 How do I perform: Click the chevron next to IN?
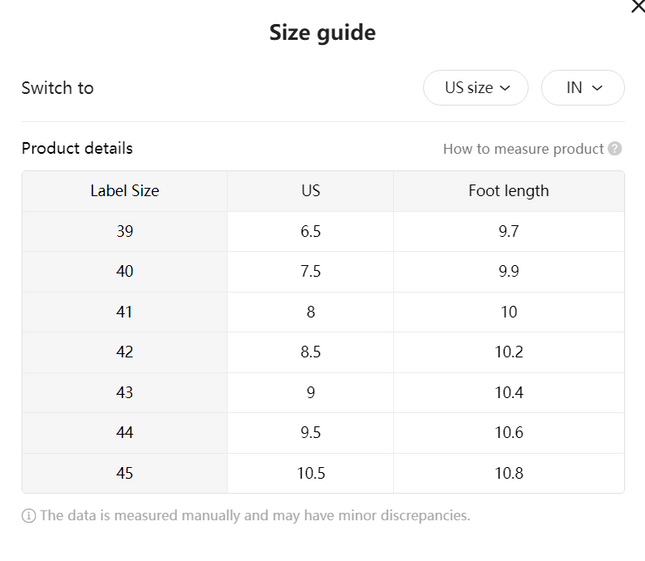597,88
